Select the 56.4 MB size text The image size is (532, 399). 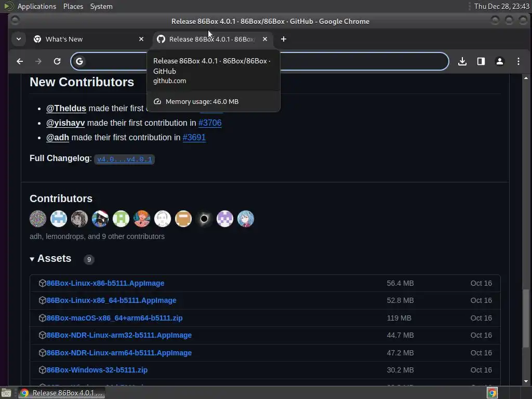click(x=400, y=283)
